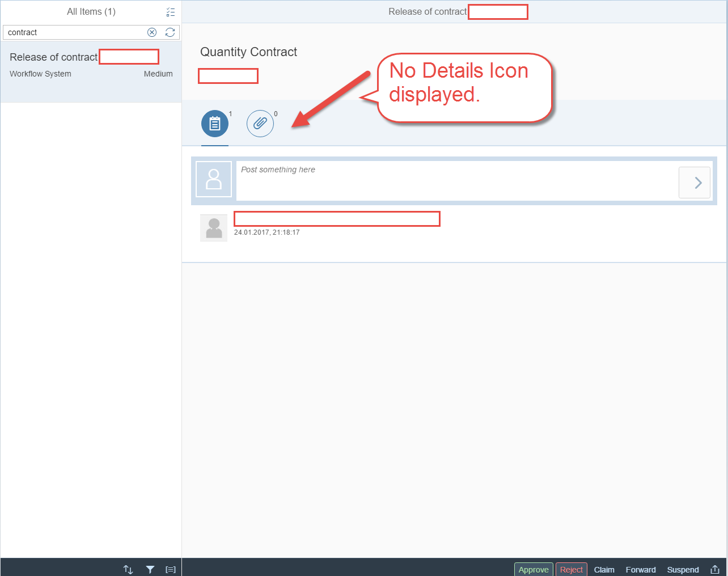Viewport: 728px width, 576px height.
Task: Approve the contract release
Action: pyautogui.click(x=534, y=569)
